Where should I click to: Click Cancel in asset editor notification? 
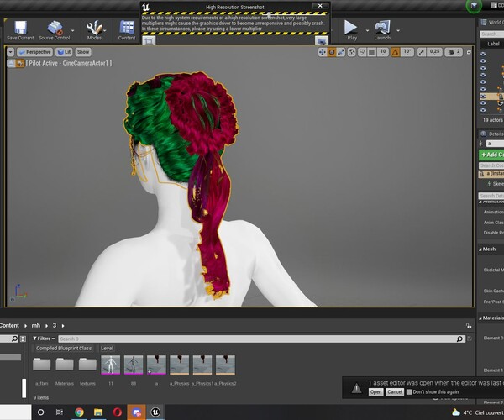tap(395, 392)
